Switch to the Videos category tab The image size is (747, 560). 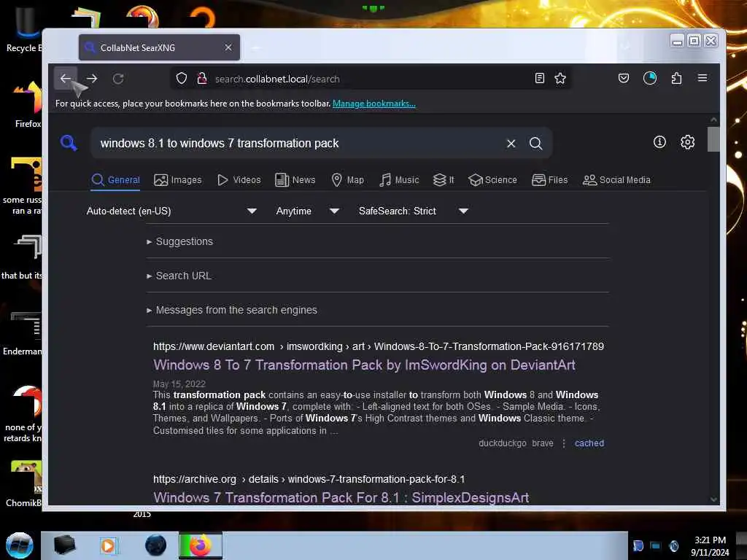pyautogui.click(x=239, y=180)
